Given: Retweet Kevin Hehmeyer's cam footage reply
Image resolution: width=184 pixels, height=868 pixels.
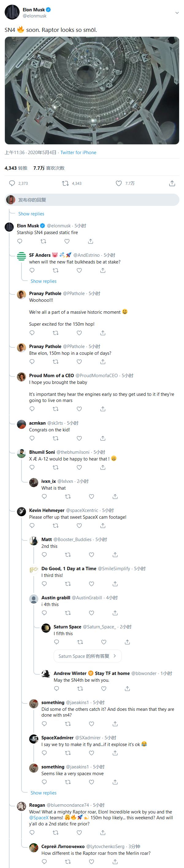Looking at the screenshot, I should click(x=56, y=526).
